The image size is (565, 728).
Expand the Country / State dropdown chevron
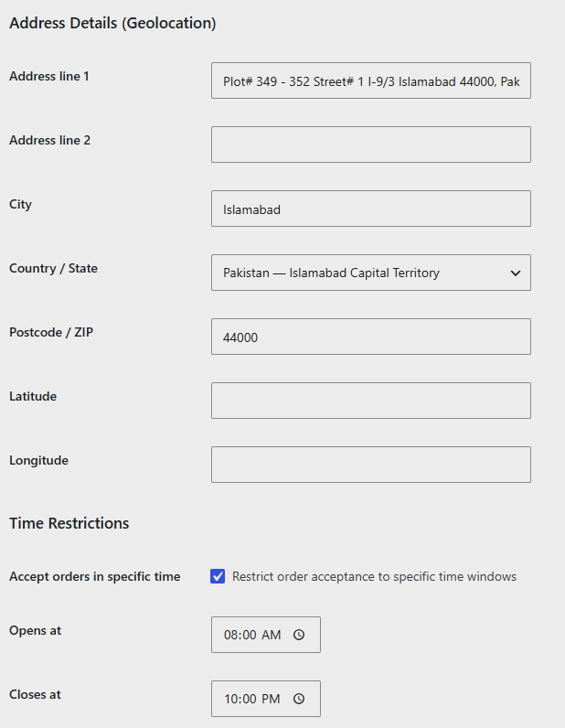pyautogui.click(x=516, y=273)
